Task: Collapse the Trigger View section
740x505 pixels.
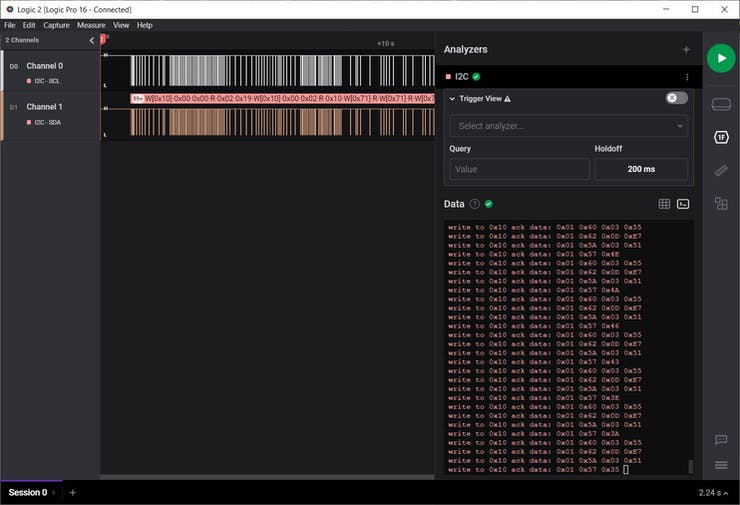Action: pyautogui.click(x=452, y=99)
